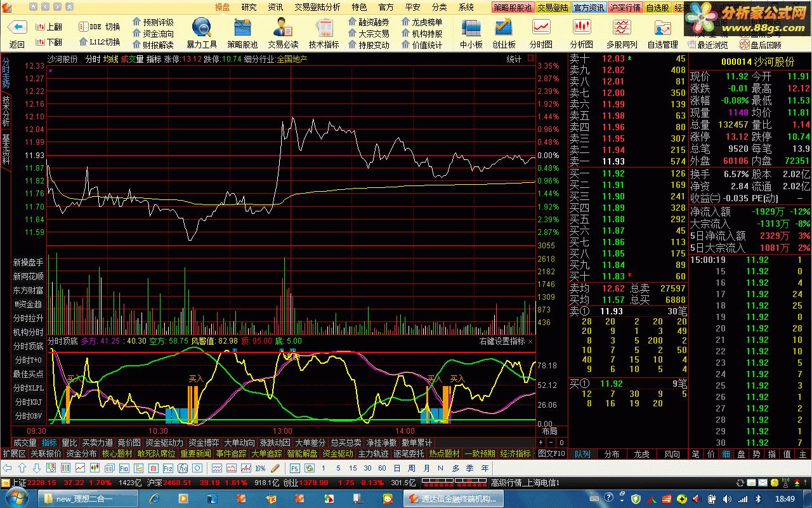Open the 暴力工具 magnifier icon

point(202,28)
